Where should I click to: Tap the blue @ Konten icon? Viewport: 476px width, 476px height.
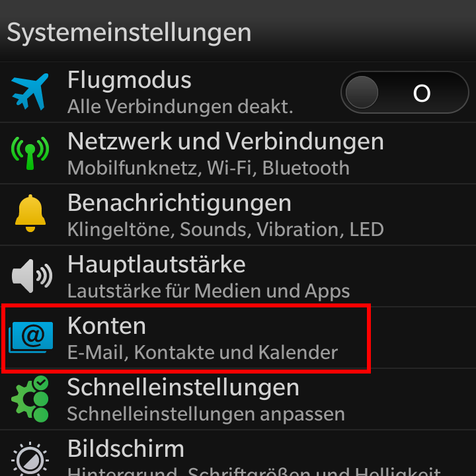[x=30, y=338]
